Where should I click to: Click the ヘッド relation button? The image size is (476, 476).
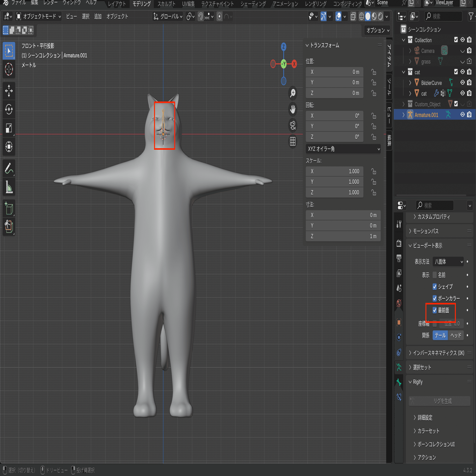point(456,335)
